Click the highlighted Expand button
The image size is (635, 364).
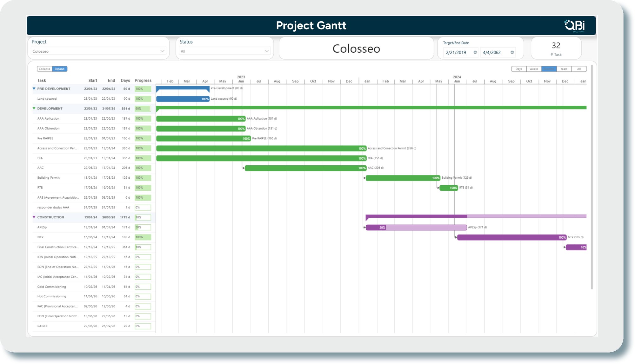click(59, 69)
